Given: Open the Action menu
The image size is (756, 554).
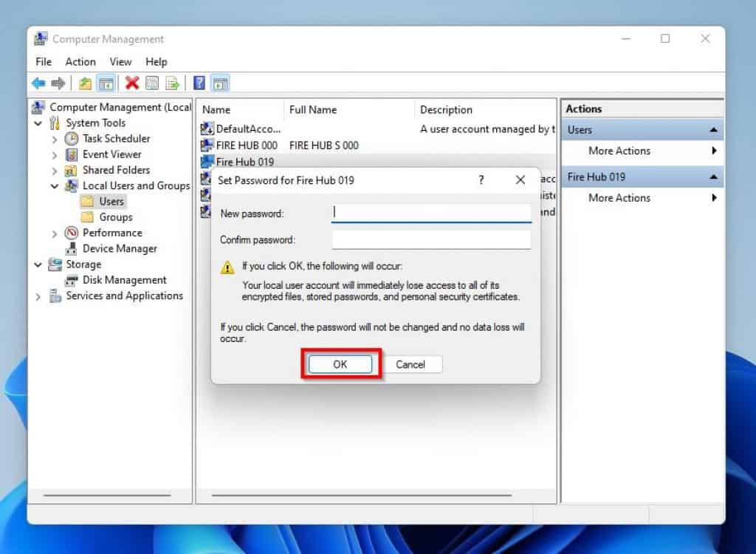Looking at the screenshot, I should (x=80, y=62).
